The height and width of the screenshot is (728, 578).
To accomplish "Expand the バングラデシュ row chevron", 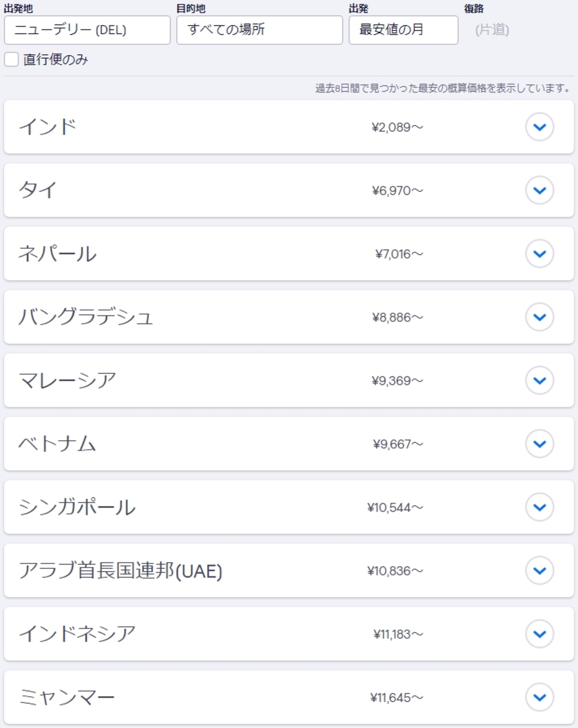I will pos(539,317).
